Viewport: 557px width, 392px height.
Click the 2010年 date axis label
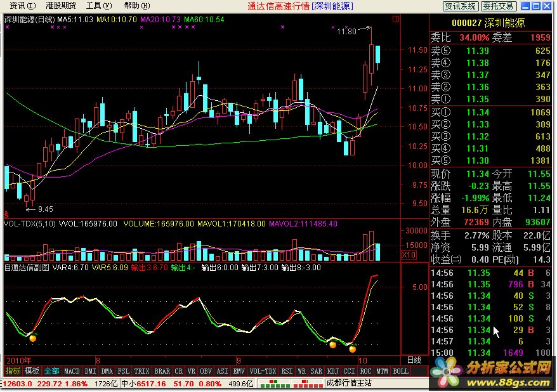[x=19, y=360]
